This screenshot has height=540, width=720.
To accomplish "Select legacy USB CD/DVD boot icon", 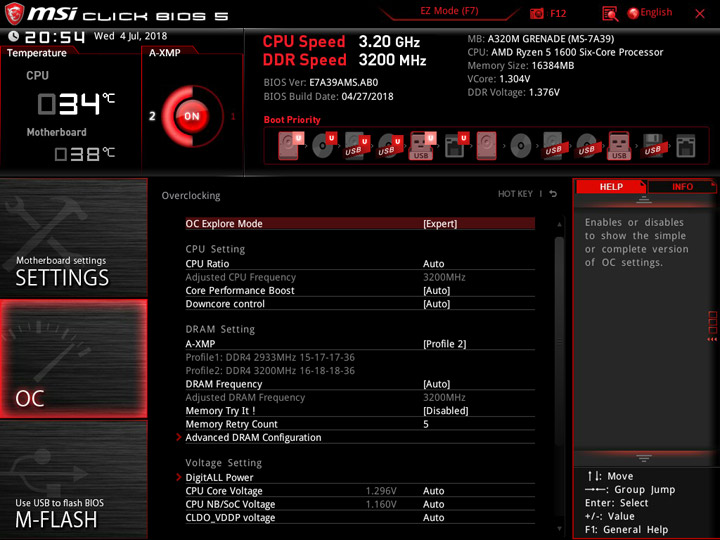I will [x=586, y=146].
